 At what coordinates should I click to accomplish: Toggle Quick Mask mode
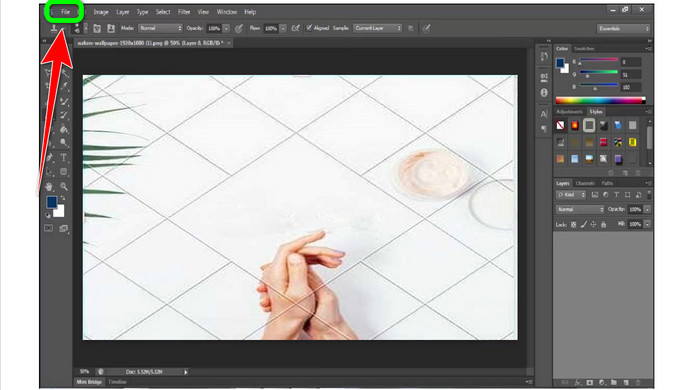pyautogui.click(x=48, y=228)
